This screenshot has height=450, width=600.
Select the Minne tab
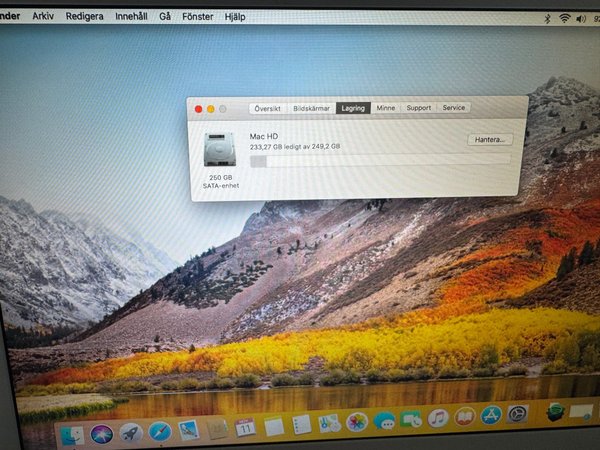(385, 108)
